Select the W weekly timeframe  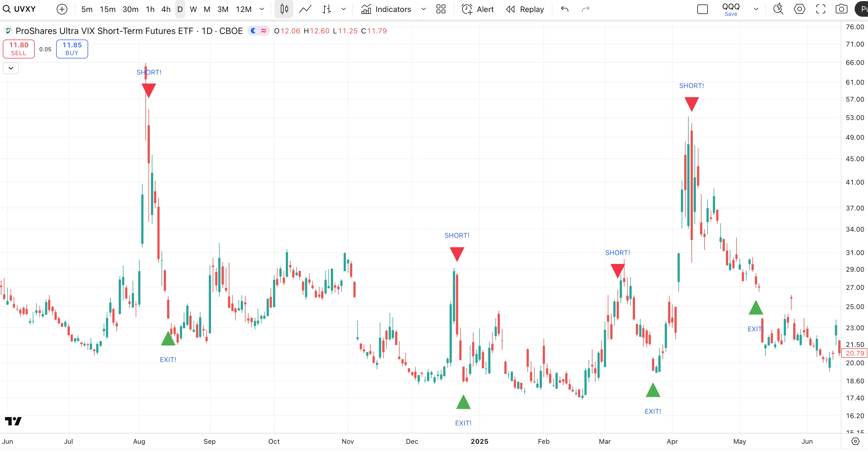pos(193,9)
